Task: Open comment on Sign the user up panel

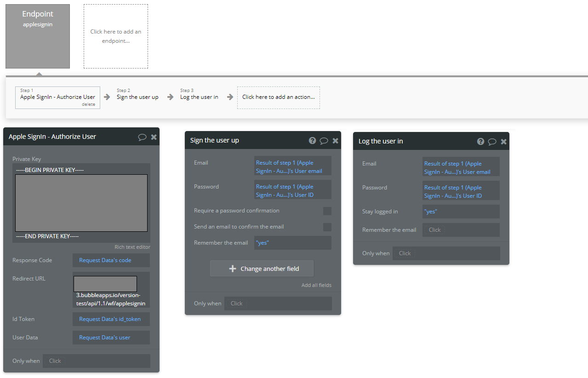Action: pos(324,141)
